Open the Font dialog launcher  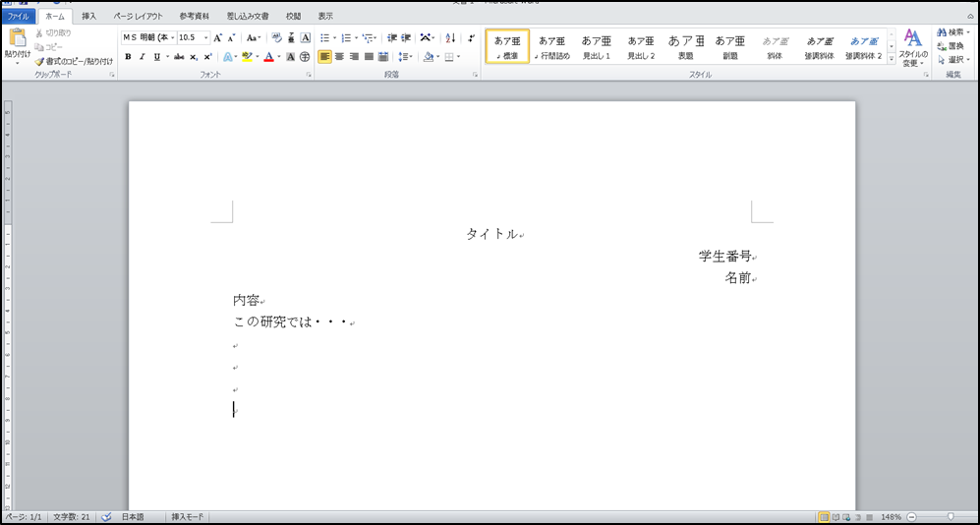pos(309,75)
